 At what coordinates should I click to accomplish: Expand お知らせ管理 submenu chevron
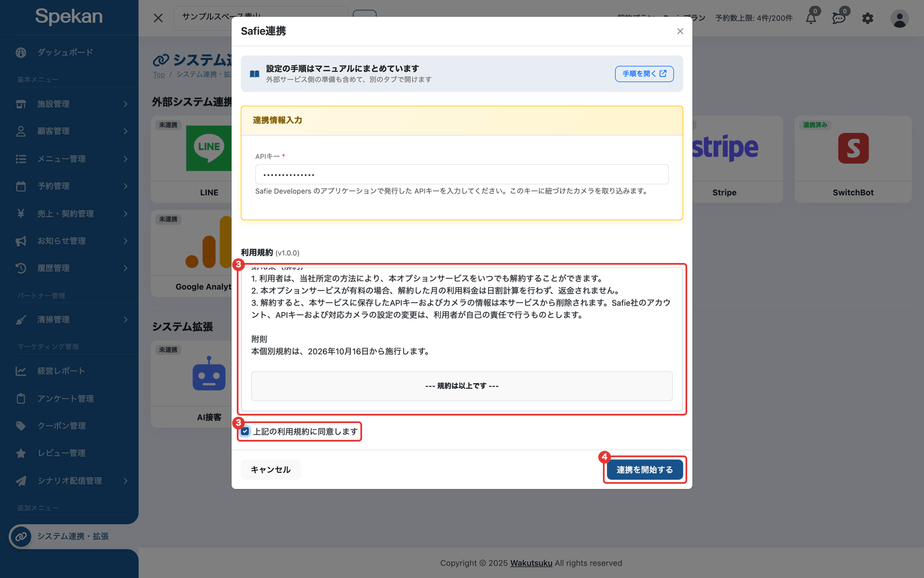pyautogui.click(x=125, y=241)
